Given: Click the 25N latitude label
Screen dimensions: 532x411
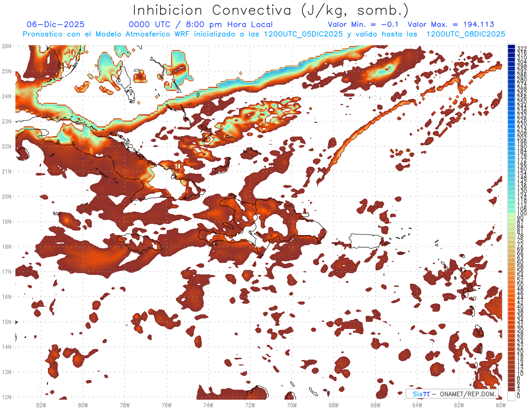Looking at the screenshot, I should tap(7, 71).
